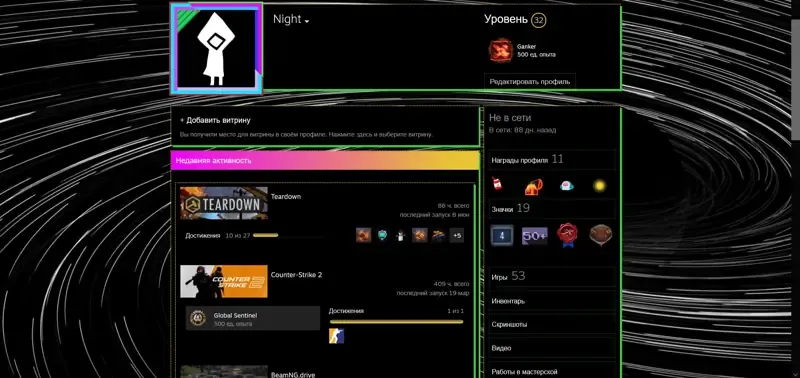The height and width of the screenshot is (378, 800).
Task: Open the Global Sentinel badge card
Action: 253,318
